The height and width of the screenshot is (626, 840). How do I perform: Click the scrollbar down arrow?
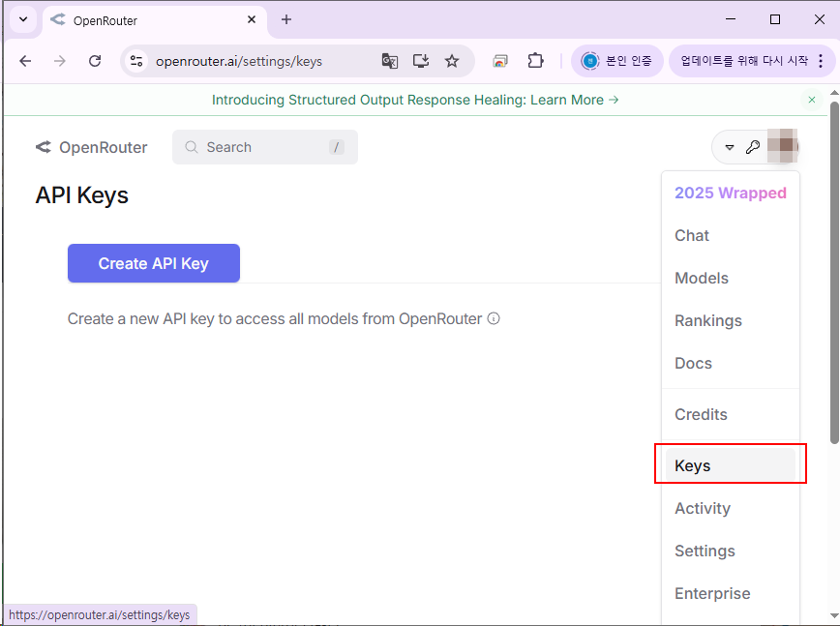(x=834, y=615)
